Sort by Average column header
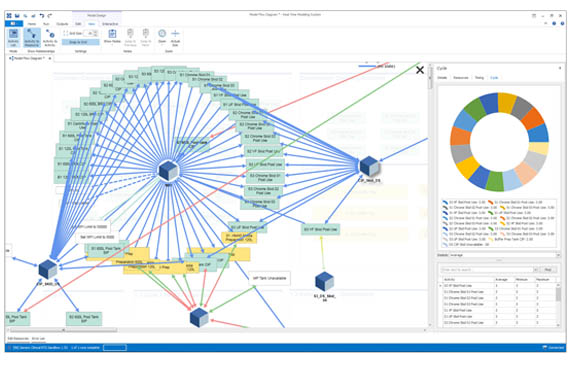Image resolution: width=570 pixels, height=370 pixels. (x=504, y=279)
